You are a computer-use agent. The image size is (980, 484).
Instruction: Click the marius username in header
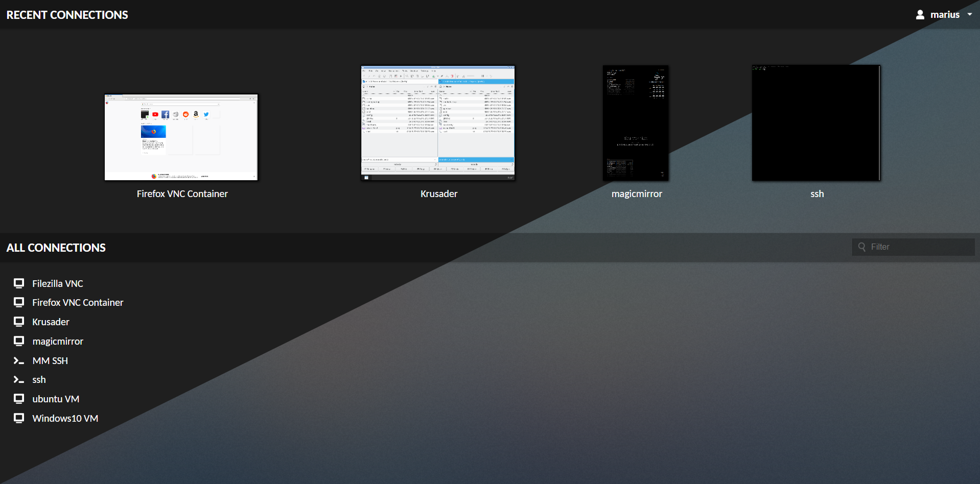click(945, 15)
